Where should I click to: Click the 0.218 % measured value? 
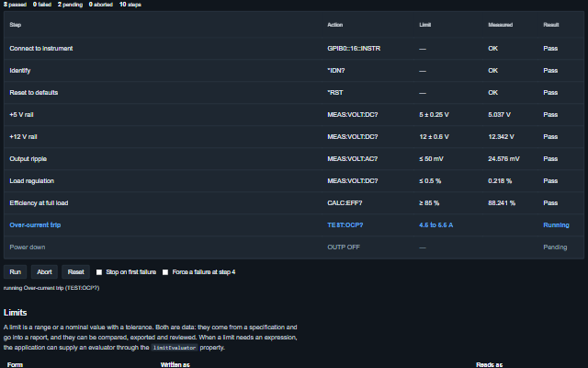pyautogui.click(x=500, y=181)
